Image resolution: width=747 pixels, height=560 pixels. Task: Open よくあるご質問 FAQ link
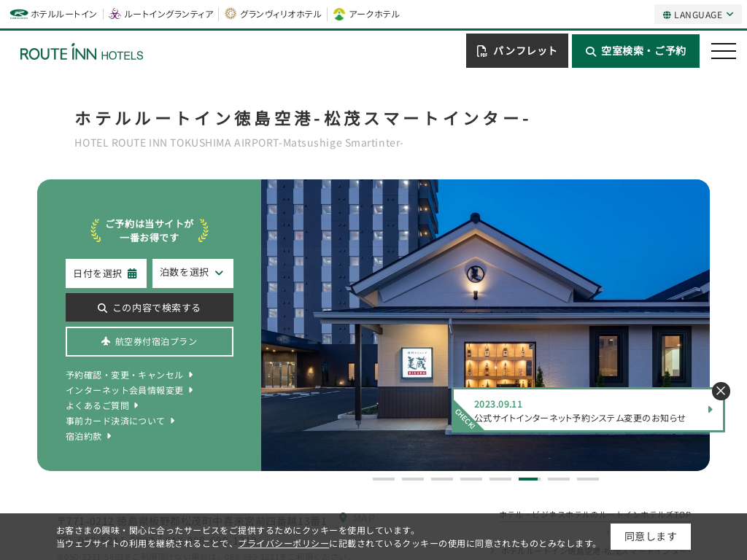[x=102, y=405]
